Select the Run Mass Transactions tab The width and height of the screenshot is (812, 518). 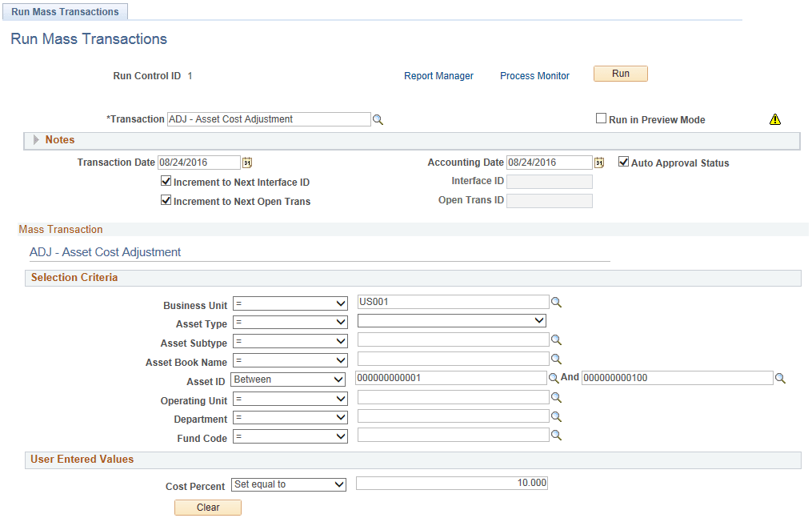tap(65, 11)
